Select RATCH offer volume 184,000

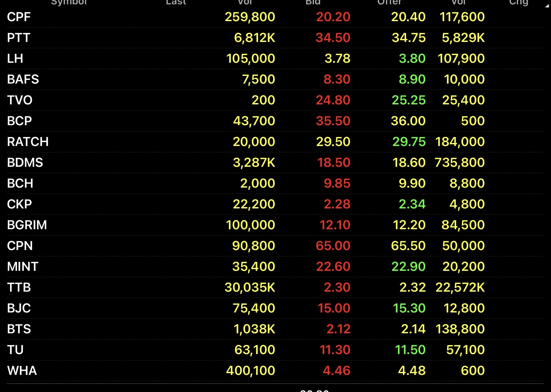tap(460, 142)
